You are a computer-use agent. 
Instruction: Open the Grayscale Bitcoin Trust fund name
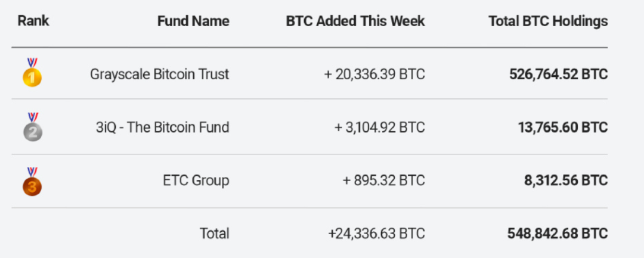point(160,74)
